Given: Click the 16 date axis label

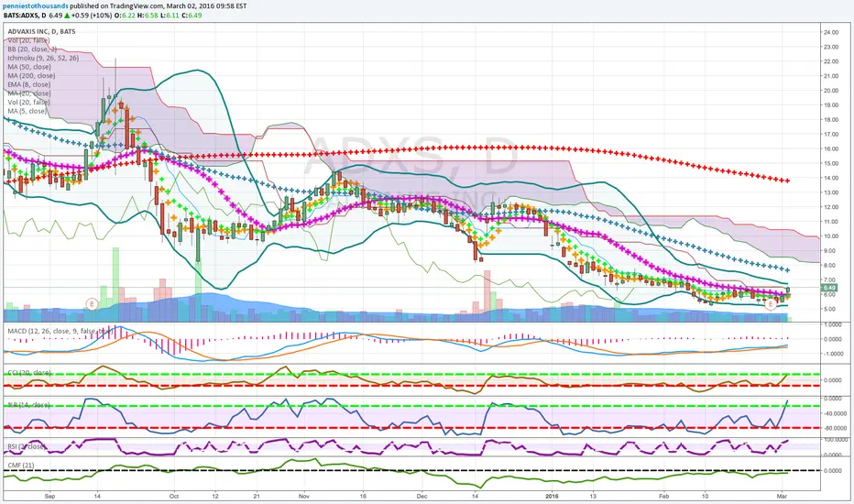Looking at the screenshot, I should [363, 497].
